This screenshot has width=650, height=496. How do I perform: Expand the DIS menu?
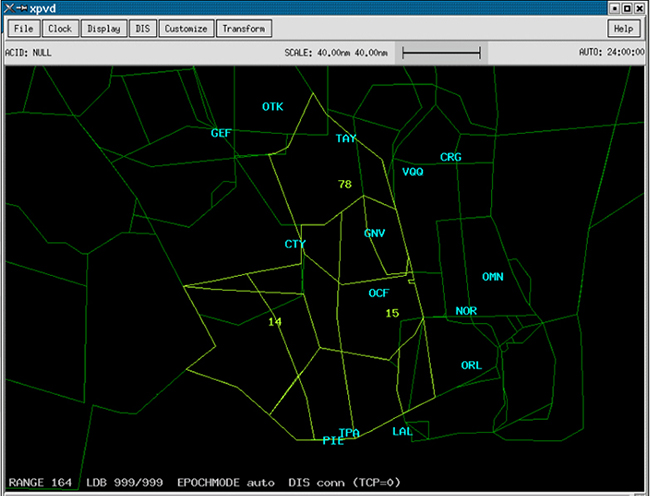click(x=142, y=29)
